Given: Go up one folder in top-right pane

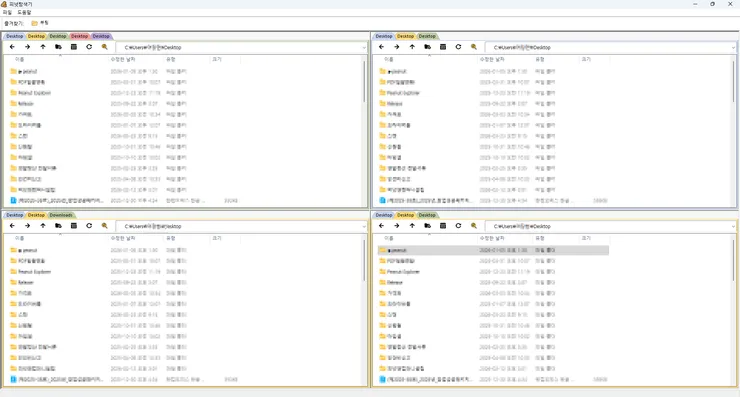Looking at the screenshot, I should coord(412,47).
